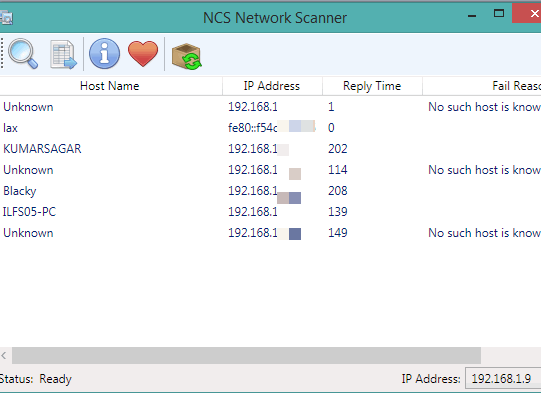
Task: Open the blue info about icon
Action: (104, 54)
